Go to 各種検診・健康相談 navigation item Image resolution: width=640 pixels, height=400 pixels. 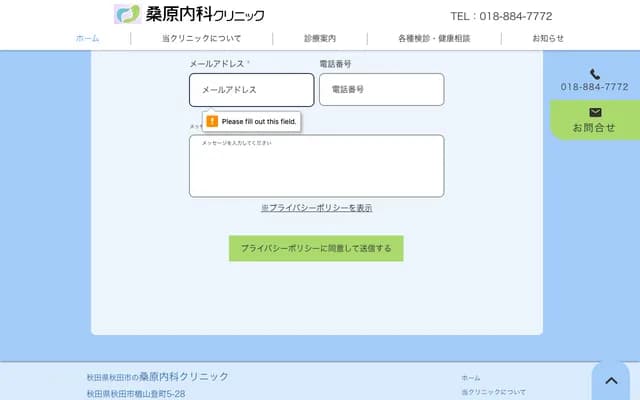pyautogui.click(x=434, y=38)
